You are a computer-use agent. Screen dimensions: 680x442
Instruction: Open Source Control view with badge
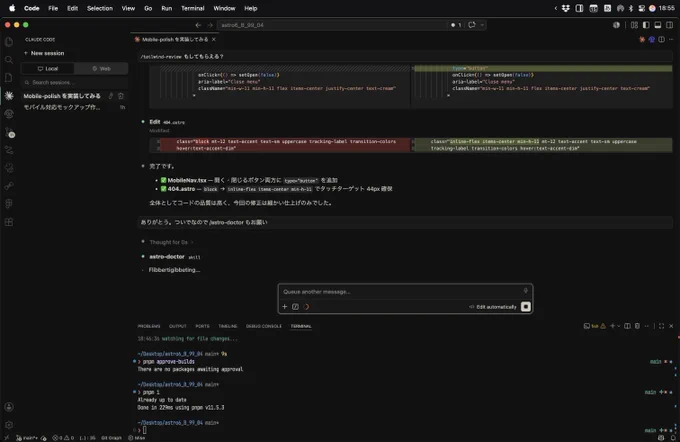10,132
